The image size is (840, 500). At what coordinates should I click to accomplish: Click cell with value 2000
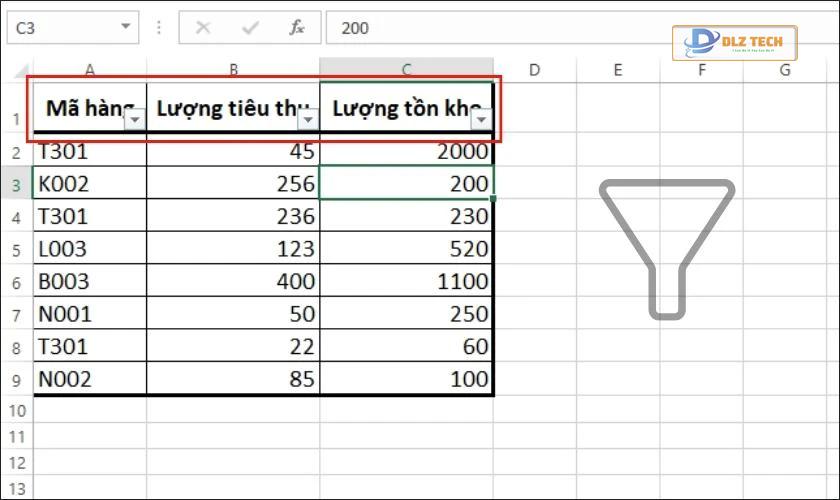[x=407, y=152]
